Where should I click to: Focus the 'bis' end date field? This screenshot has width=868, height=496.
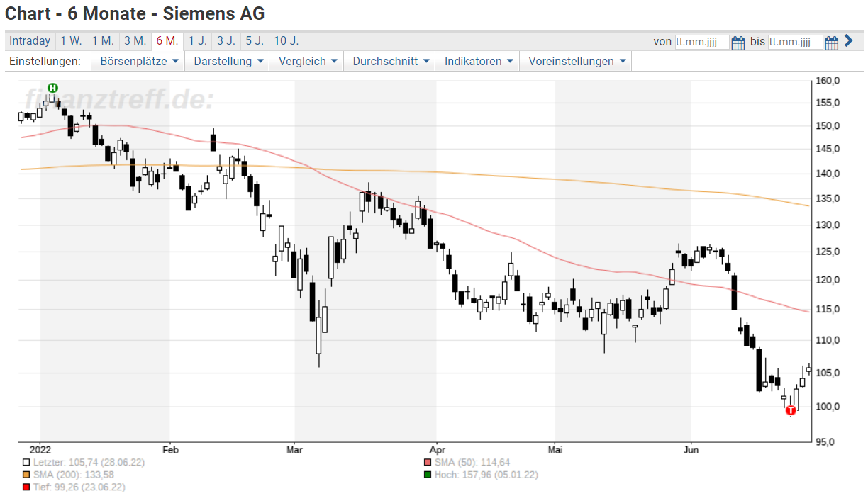(x=796, y=42)
